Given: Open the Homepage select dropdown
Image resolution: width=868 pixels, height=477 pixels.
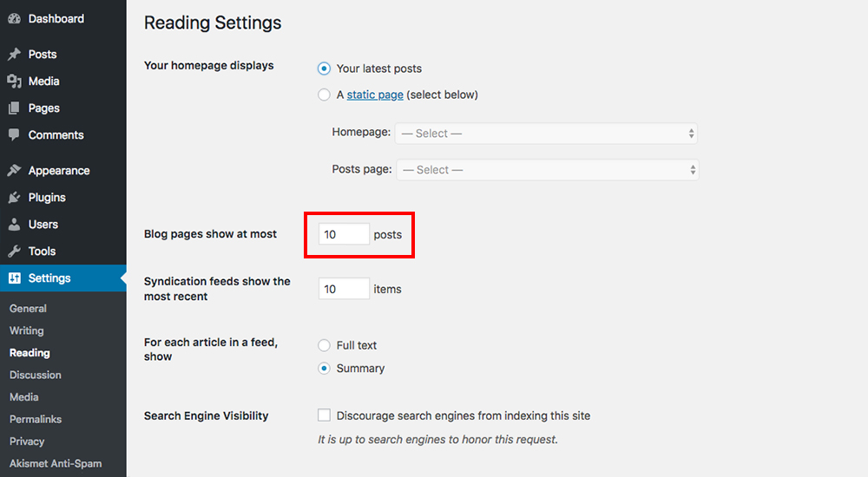Looking at the screenshot, I should [546, 134].
